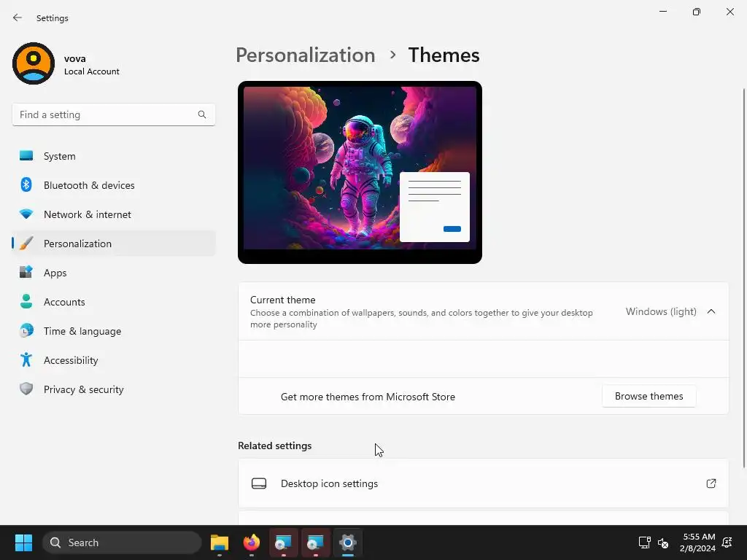Click the Windows (light) theme value
The image size is (747, 560).
tap(661, 311)
